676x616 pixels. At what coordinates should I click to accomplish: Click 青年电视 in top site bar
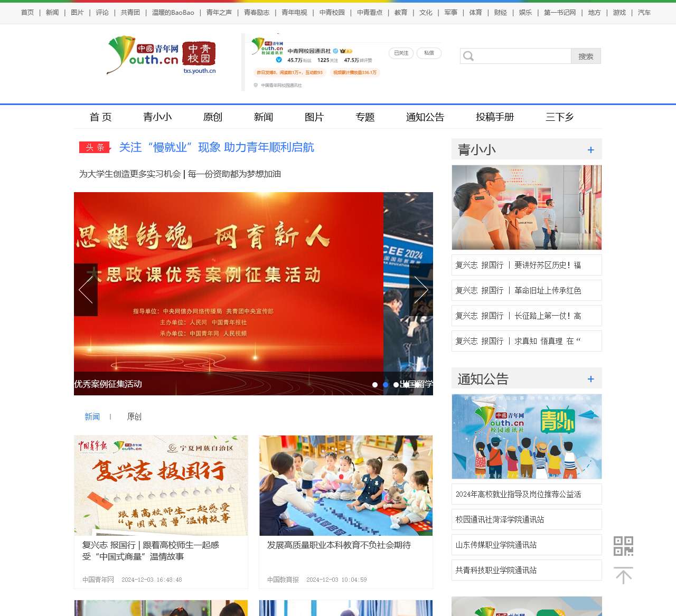point(294,12)
